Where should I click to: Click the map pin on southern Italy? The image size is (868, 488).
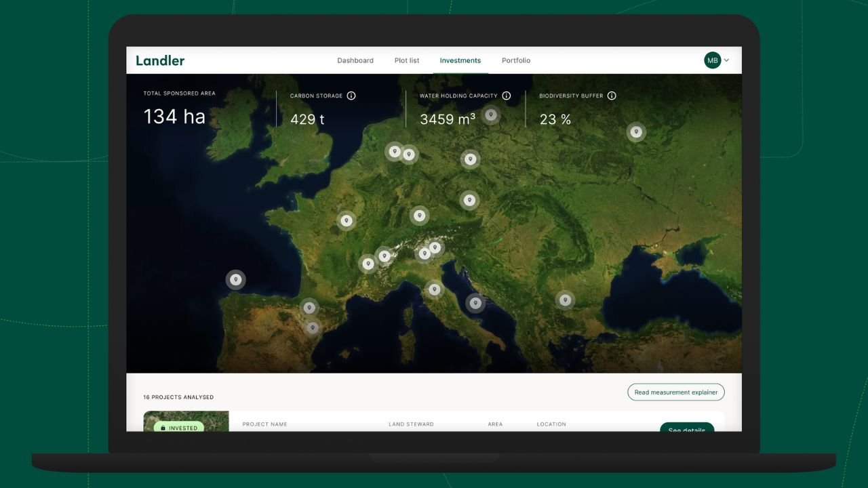coord(435,289)
